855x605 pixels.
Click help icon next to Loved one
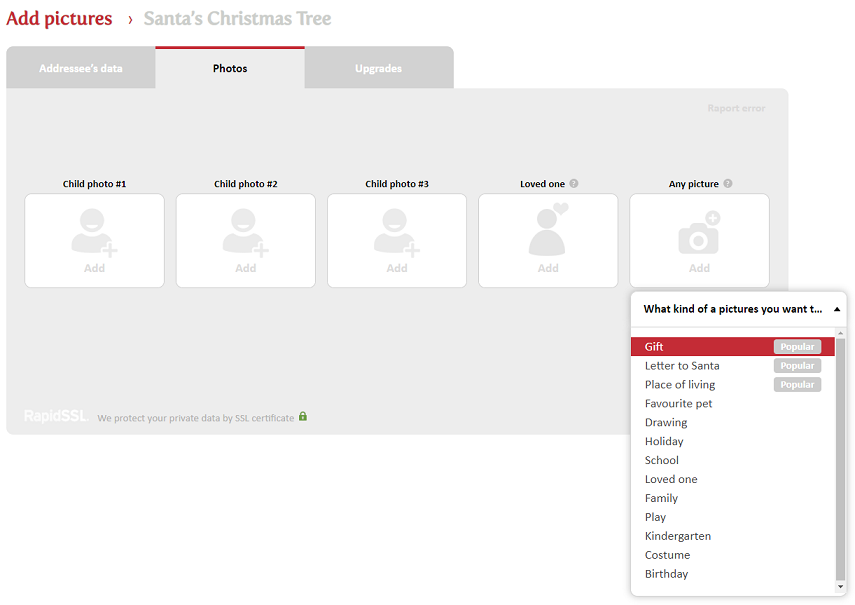(574, 184)
